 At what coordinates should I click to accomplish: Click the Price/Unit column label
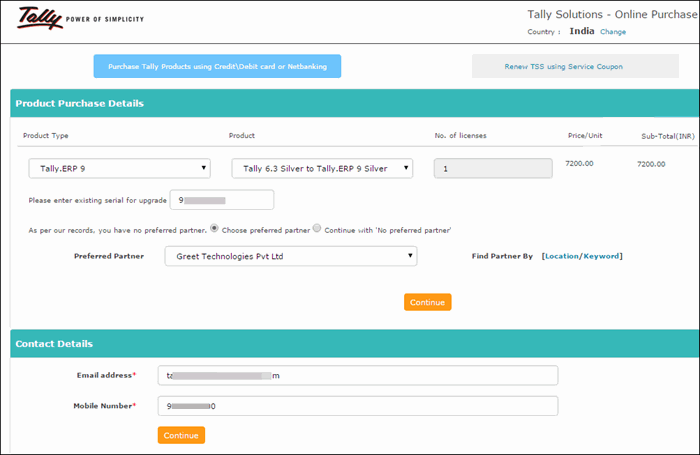coord(585,135)
